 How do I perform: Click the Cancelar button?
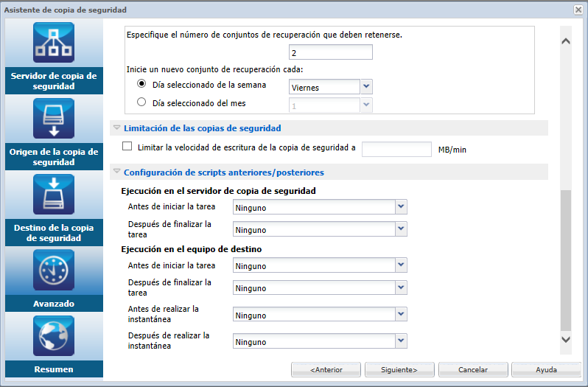tap(473, 370)
